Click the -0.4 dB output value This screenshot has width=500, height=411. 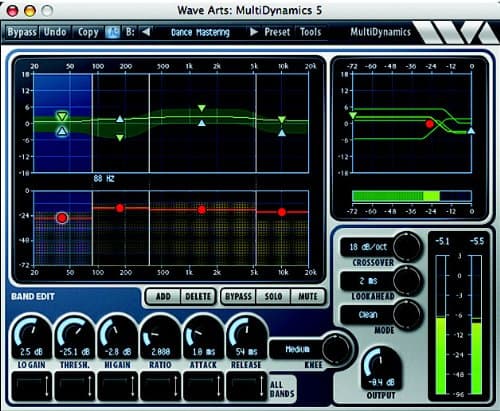coord(381,382)
